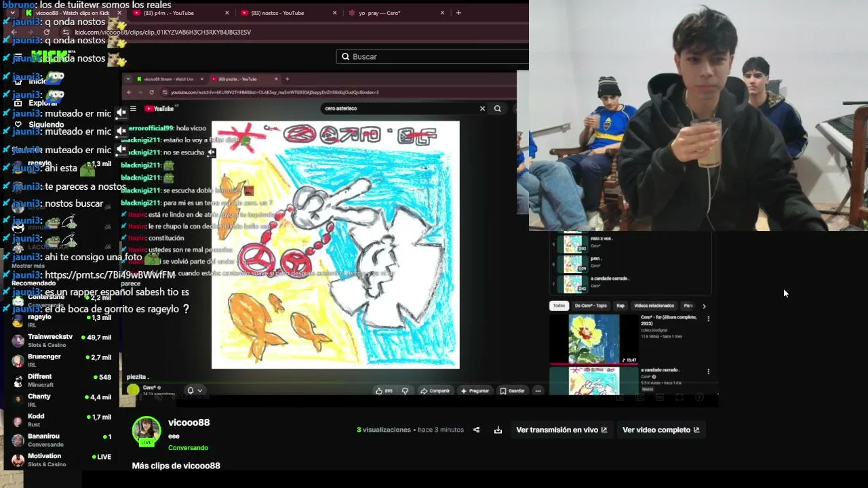Click the YouTube 'Preguntar' button
The height and width of the screenshot is (488, 868).
[x=475, y=390]
